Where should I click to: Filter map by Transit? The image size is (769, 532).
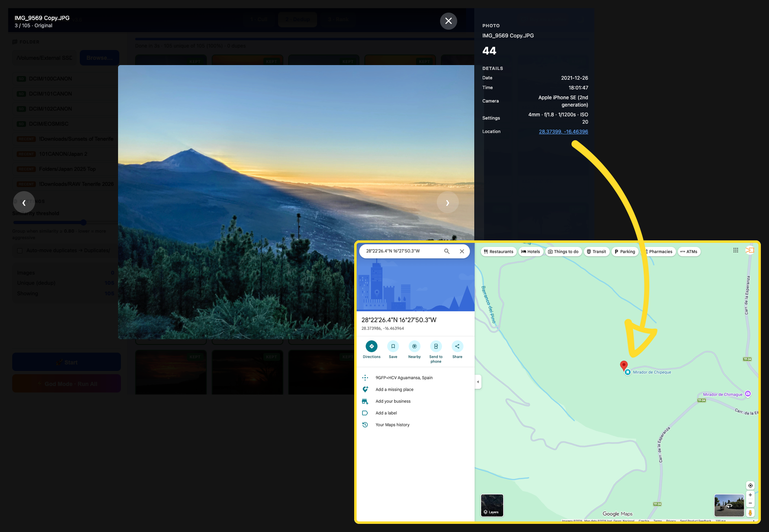pos(596,251)
